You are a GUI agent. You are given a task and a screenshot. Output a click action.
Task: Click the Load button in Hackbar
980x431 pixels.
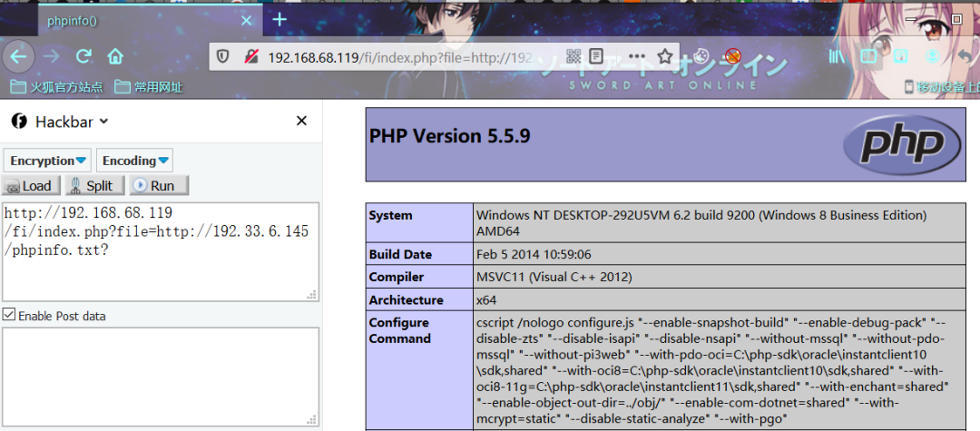(31, 185)
